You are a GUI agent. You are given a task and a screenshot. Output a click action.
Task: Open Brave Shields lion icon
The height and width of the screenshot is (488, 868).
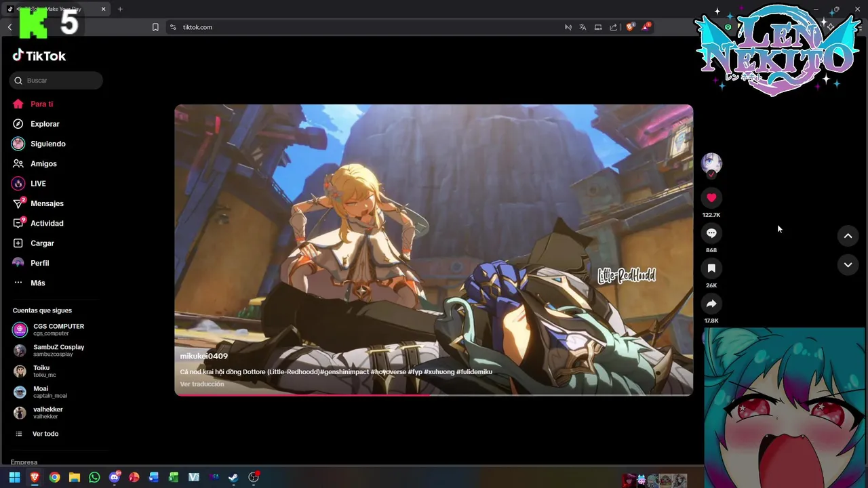[630, 27]
